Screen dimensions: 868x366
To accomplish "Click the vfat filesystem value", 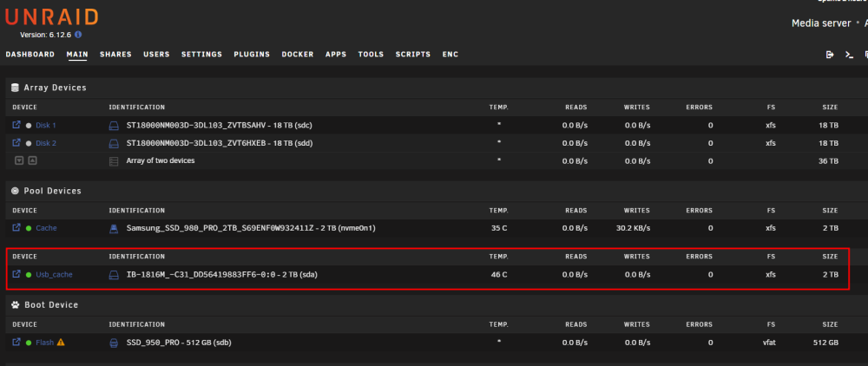I will (767, 343).
